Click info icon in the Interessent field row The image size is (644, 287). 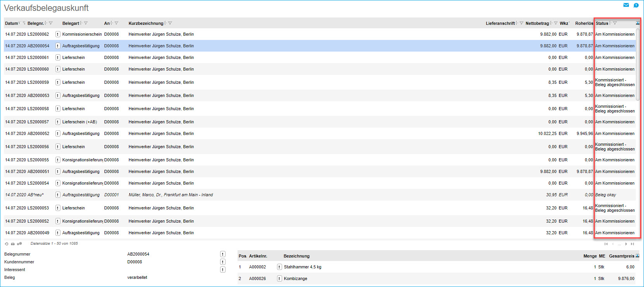pyautogui.click(x=223, y=270)
